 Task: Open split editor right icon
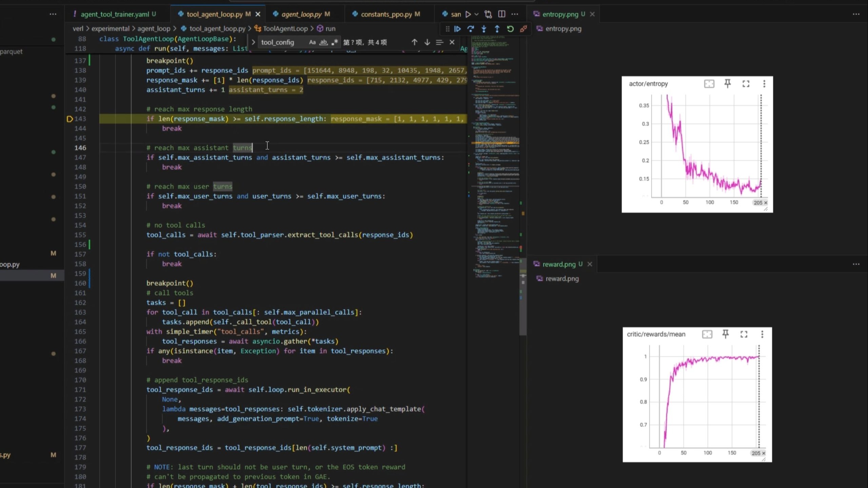[x=502, y=14]
